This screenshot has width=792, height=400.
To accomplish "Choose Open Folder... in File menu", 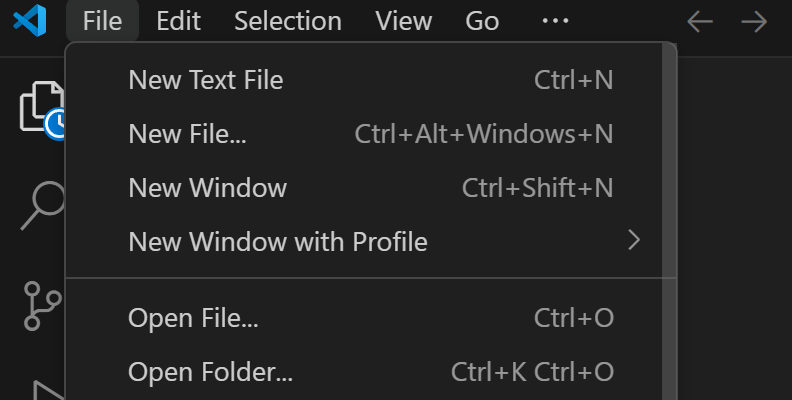I will pyautogui.click(x=211, y=373).
